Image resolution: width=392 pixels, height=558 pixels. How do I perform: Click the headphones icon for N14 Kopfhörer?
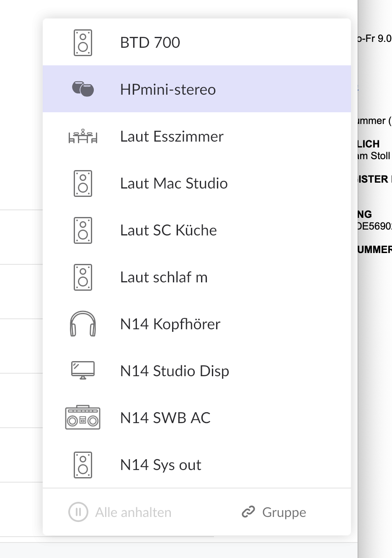(x=83, y=324)
